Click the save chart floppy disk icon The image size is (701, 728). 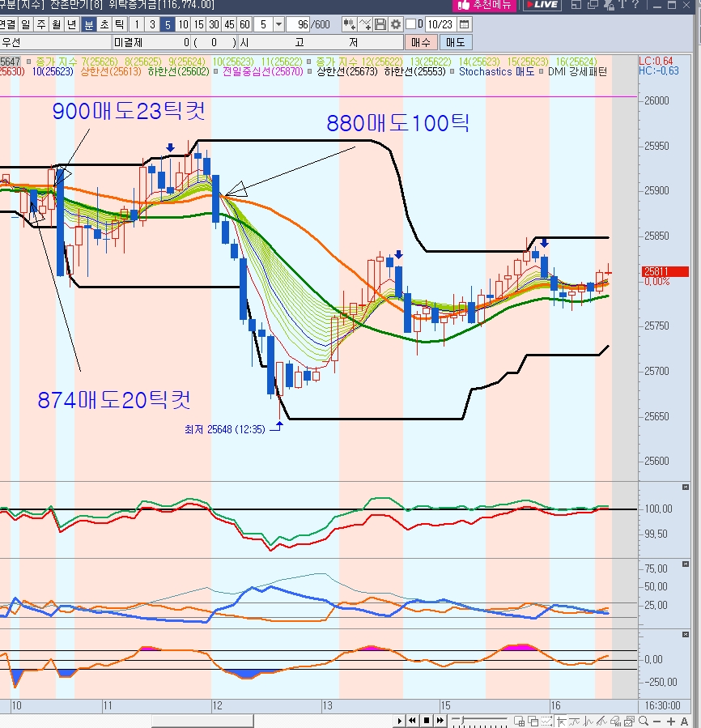380,24
